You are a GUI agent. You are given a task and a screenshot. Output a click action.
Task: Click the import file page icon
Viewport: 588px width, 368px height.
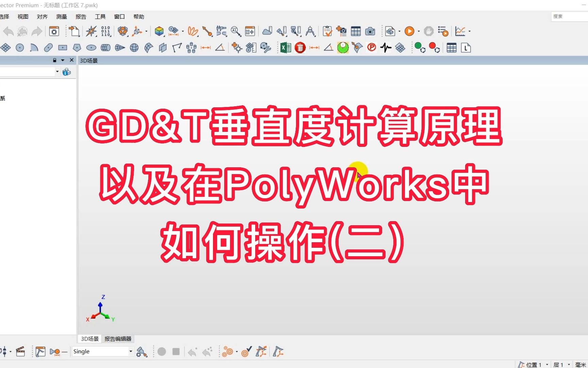click(74, 31)
